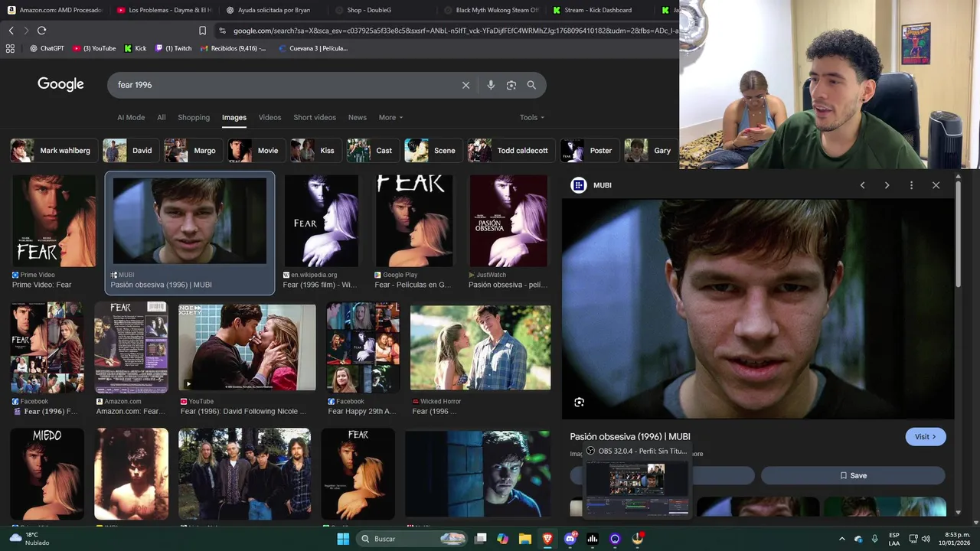Click the browser address bar URL
This screenshot has height=551, width=980.
(x=455, y=31)
